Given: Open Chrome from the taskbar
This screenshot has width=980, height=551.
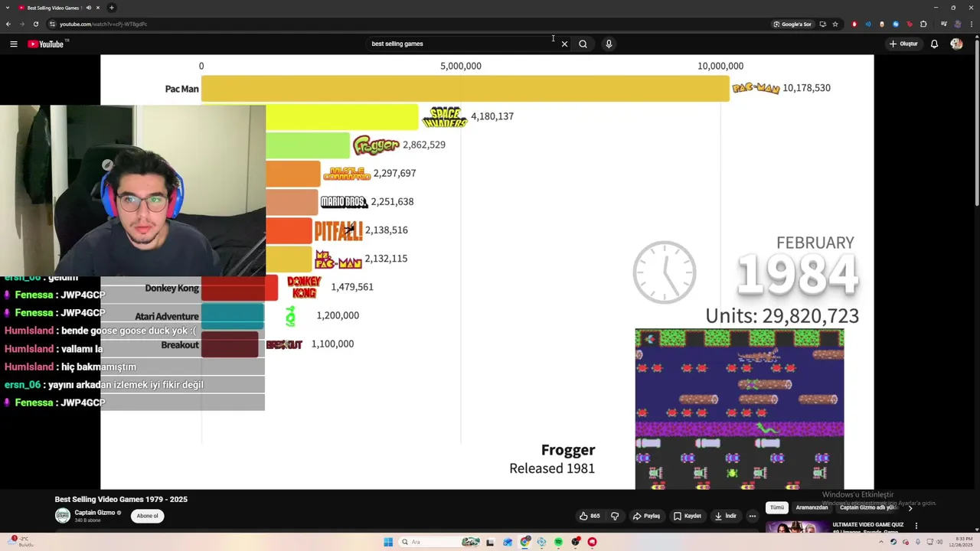Looking at the screenshot, I should click(x=524, y=542).
